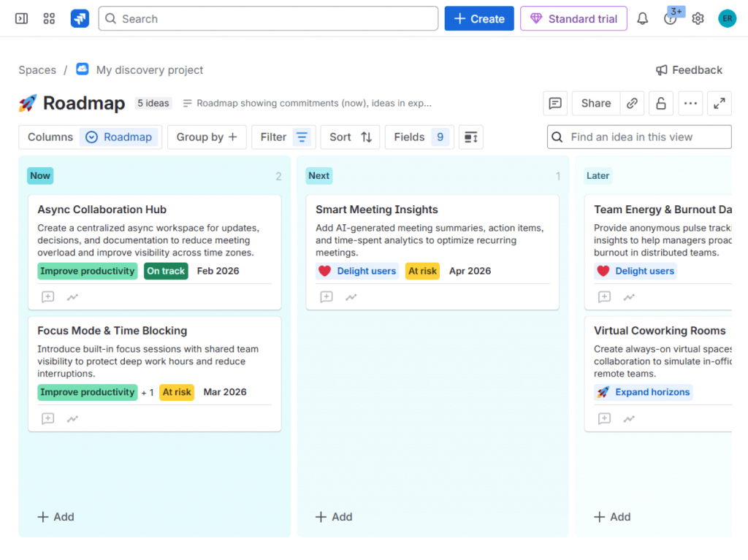748x560 pixels.
Task: Add comment on Focus Mode card
Action: [x=47, y=418]
